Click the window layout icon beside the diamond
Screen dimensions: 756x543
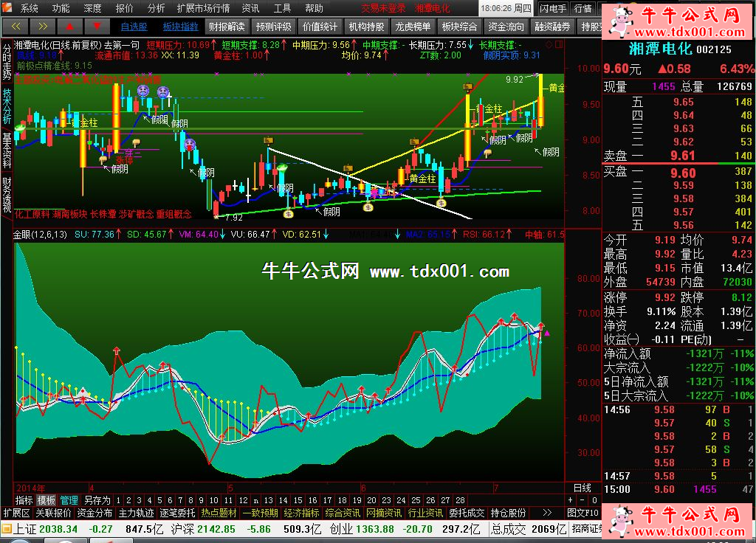tap(559, 44)
